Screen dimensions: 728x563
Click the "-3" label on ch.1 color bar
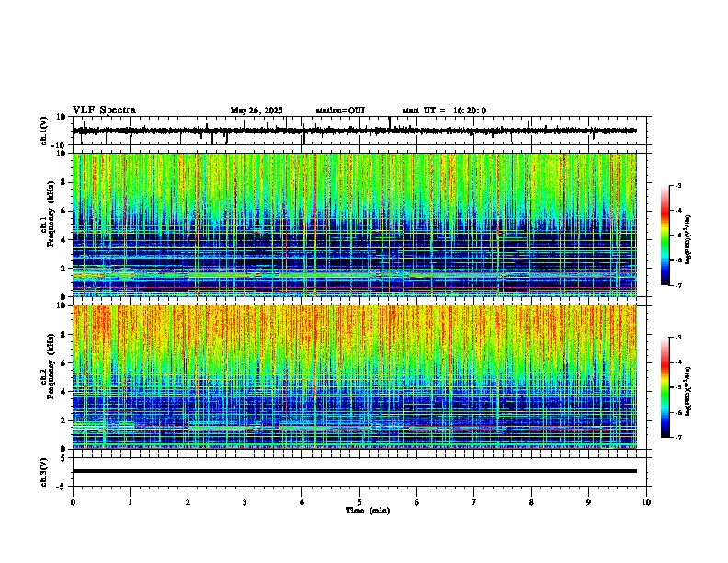click(x=677, y=185)
